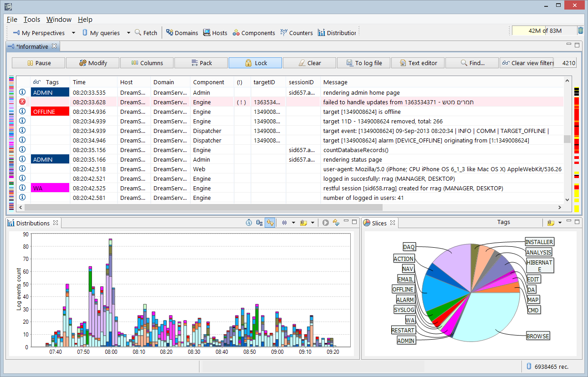Click the binary counters icon in Distributions
The width and height of the screenshot is (588, 377).
259,223
